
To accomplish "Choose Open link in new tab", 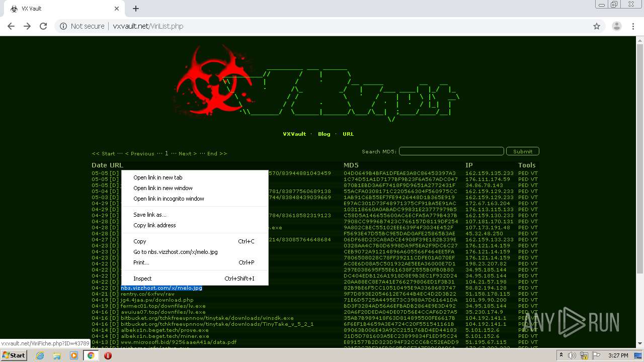I will (195, 177).
